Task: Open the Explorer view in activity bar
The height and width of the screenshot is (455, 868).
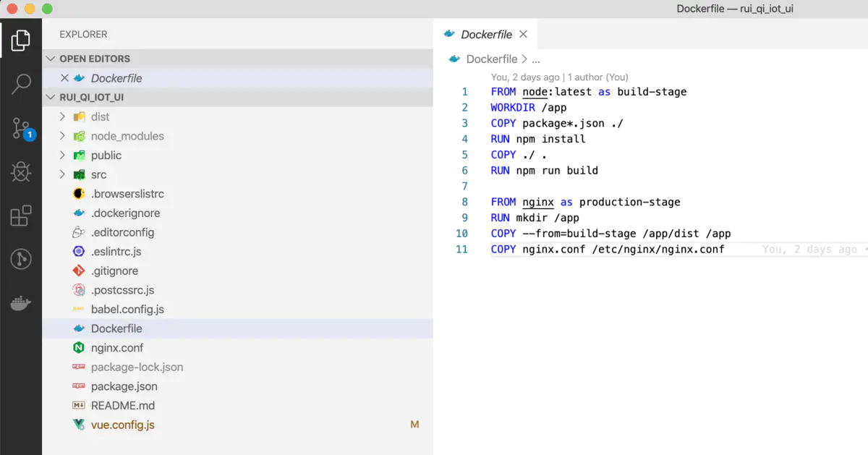Action: coord(21,41)
